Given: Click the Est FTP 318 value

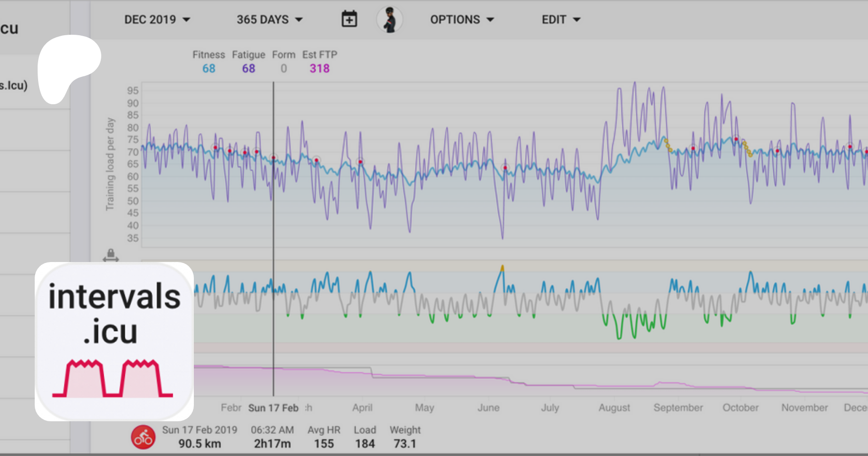Looking at the screenshot, I should [x=319, y=69].
